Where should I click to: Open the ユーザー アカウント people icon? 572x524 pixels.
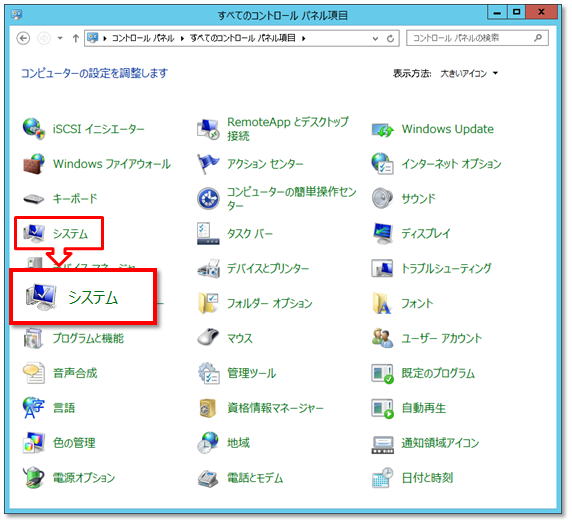click(x=382, y=338)
